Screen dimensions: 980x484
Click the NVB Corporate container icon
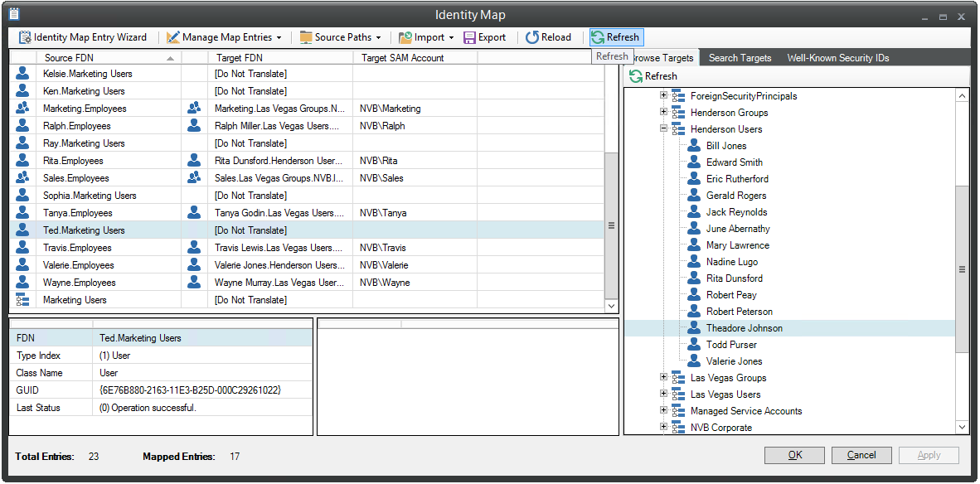(678, 427)
